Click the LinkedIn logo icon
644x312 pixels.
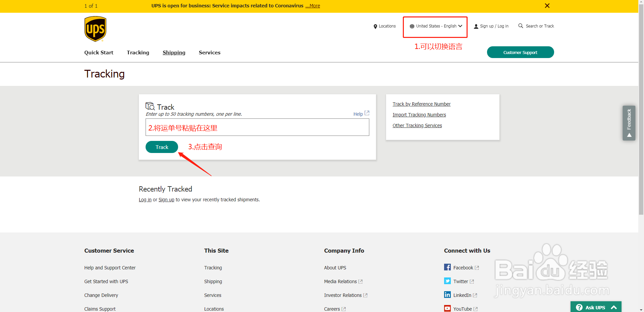pyautogui.click(x=447, y=295)
